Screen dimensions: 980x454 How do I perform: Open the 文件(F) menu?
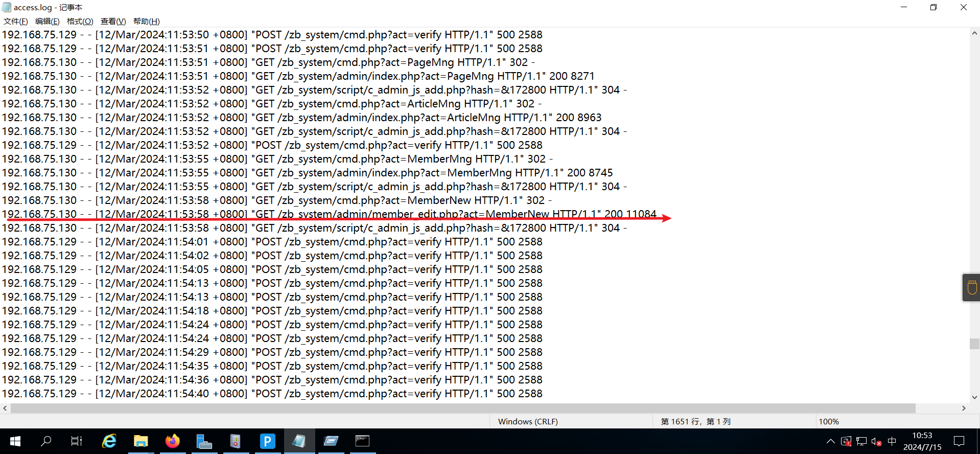15,21
